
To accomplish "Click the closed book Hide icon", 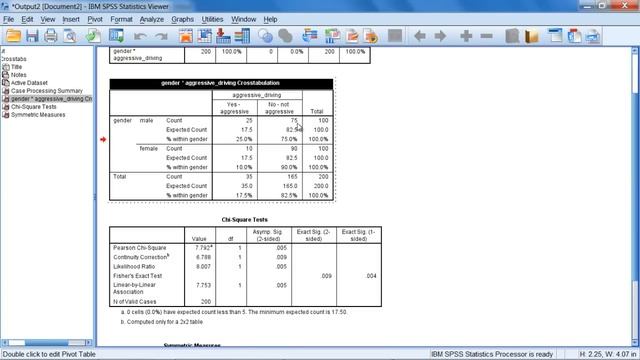I will pyautogui.click(x=512, y=36).
